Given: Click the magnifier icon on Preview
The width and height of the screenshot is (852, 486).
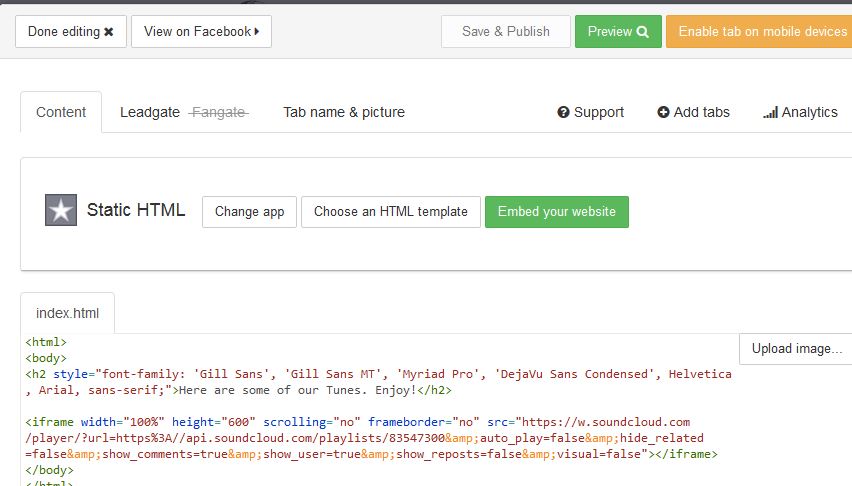Looking at the screenshot, I should point(643,32).
